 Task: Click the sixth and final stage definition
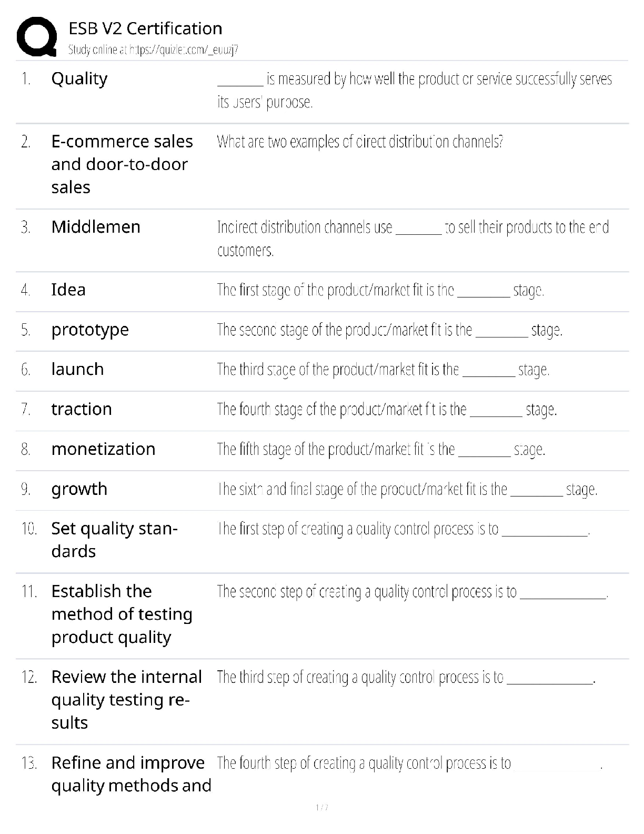pos(407,490)
